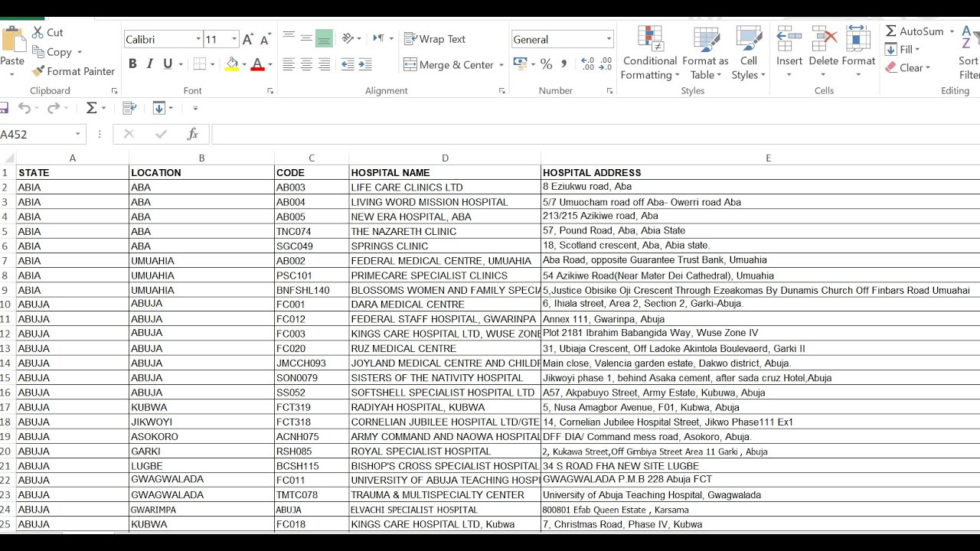Open Fill dropdown
This screenshot has height=551, width=980.
point(903,50)
